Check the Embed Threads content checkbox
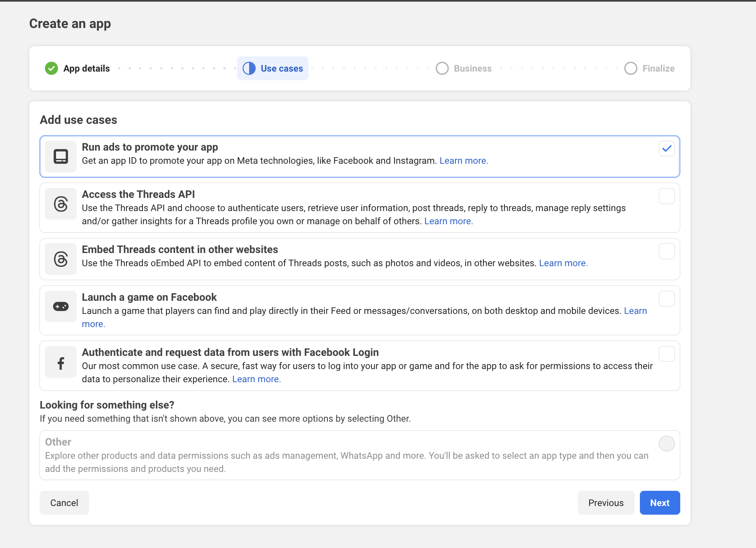This screenshot has width=756, height=548. 667,251
